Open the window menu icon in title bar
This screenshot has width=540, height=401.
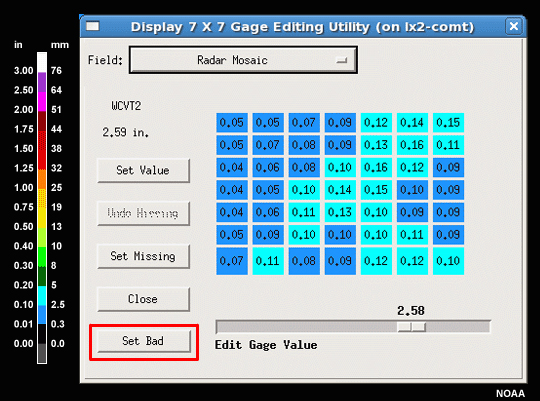tap(93, 26)
